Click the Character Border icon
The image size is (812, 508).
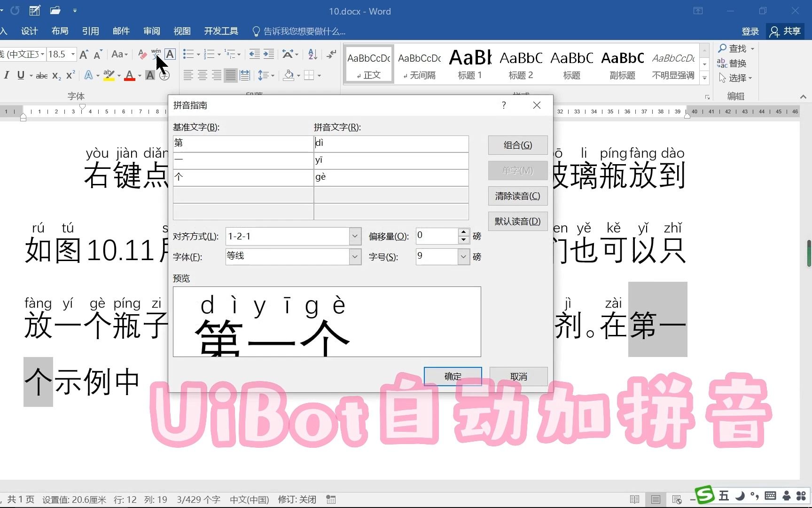(170, 54)
